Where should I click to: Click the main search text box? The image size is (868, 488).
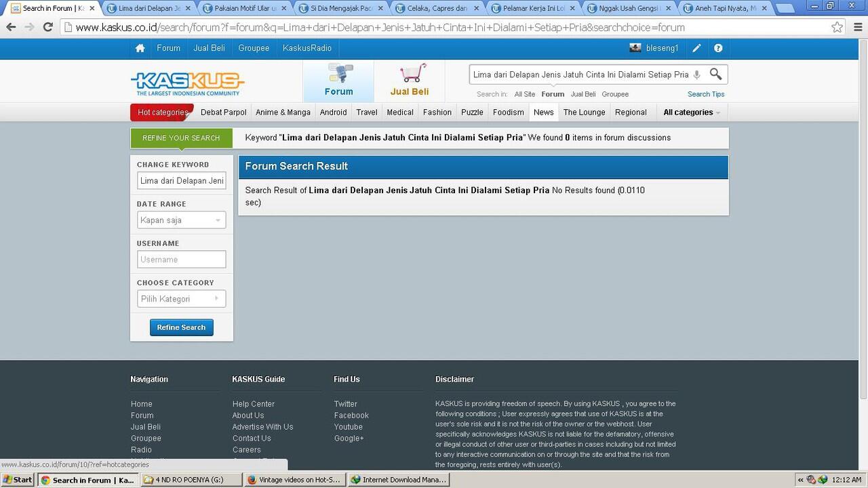point(580,75)
